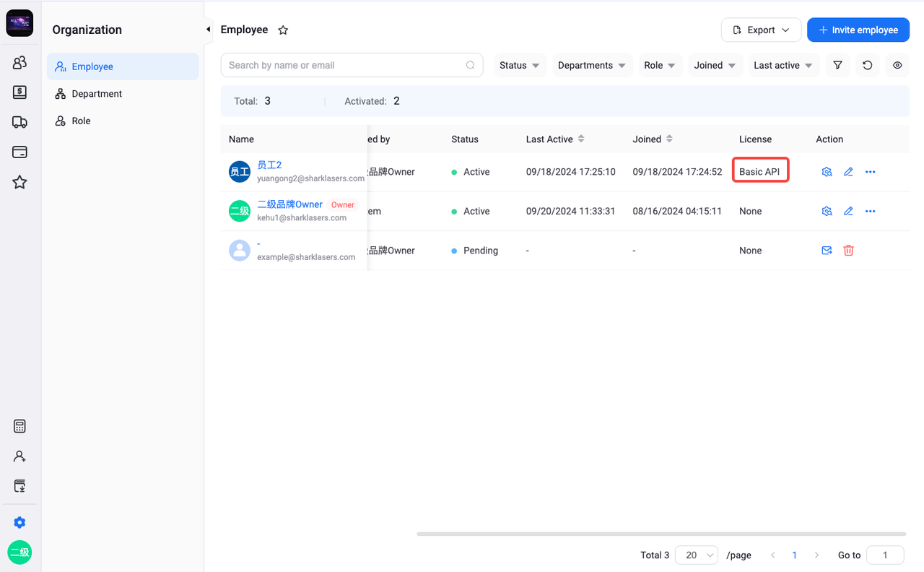The image size is (924, 572).
Task: Open the Last active filter dropdown
Action: point(783,65)
